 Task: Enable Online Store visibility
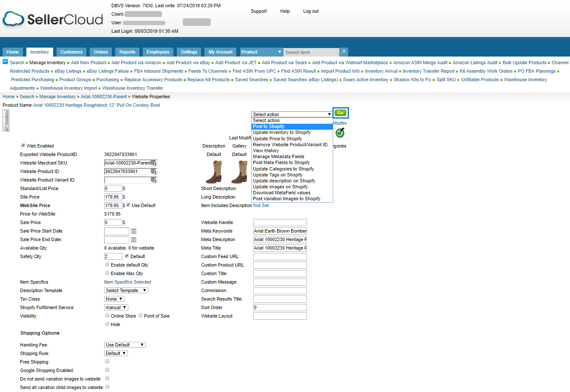tap(107, 315)
